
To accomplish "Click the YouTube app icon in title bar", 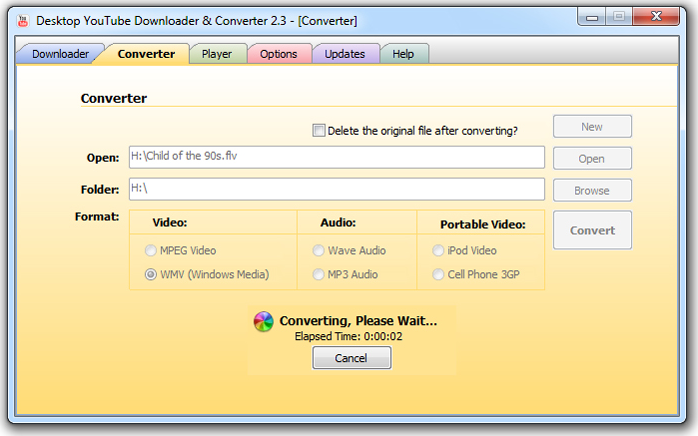I will coord(22,20).
